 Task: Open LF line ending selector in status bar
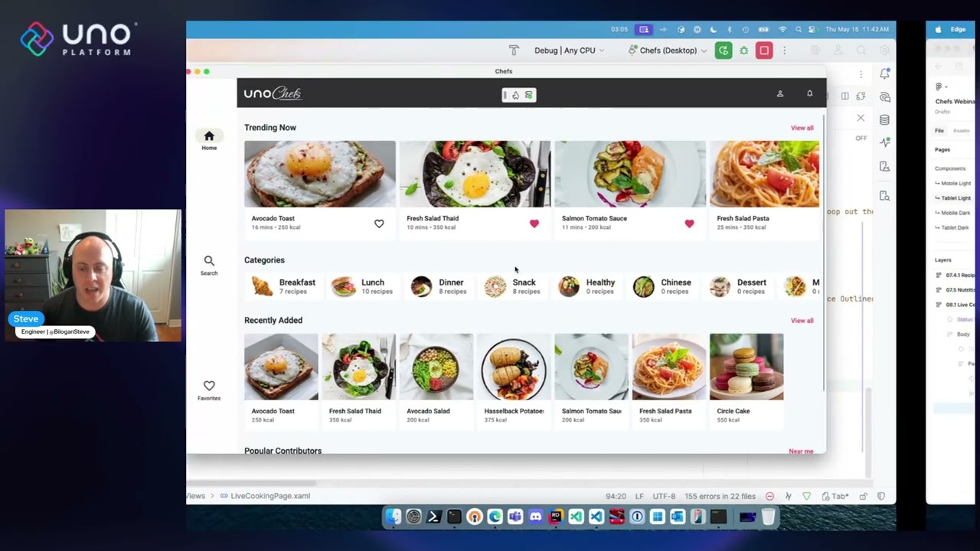[639, 496]
